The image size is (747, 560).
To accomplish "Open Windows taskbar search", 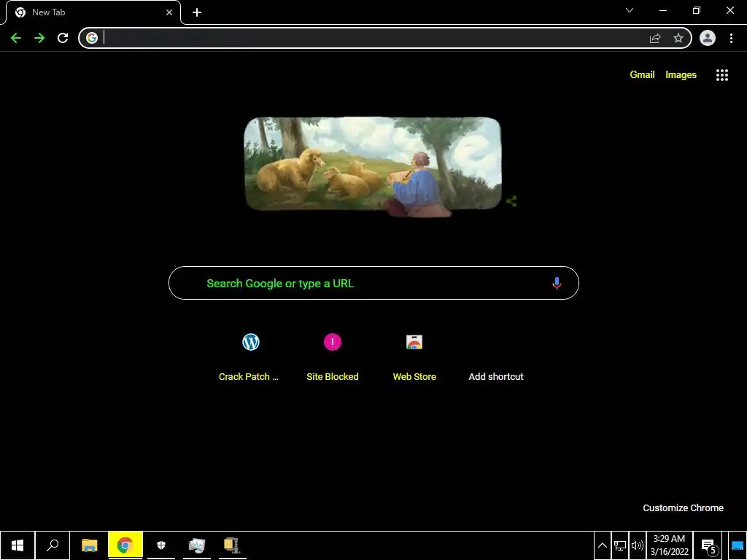I will pyautogui.click(x=53, y=545).
